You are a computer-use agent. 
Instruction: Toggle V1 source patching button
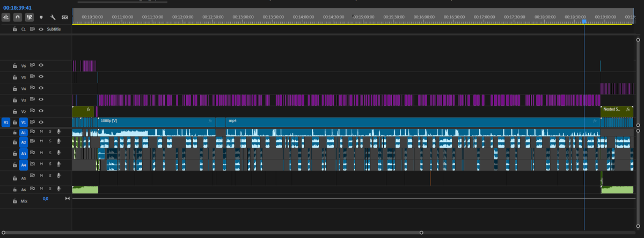[x=6, y=122]
